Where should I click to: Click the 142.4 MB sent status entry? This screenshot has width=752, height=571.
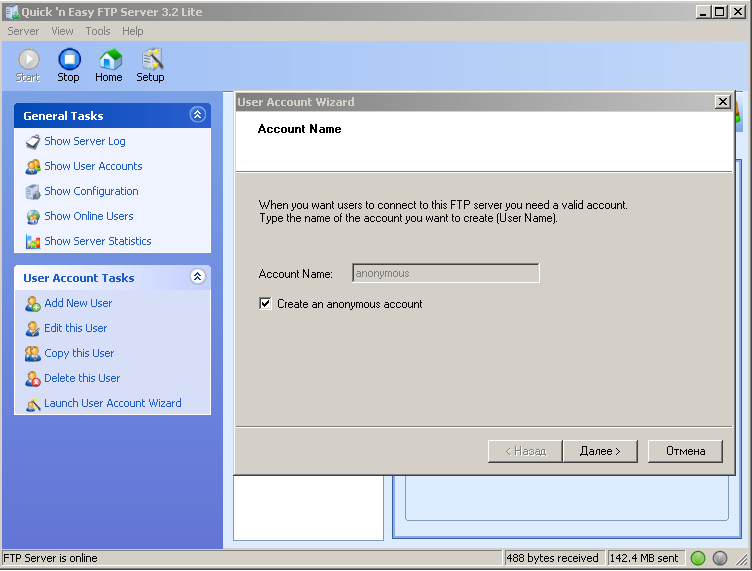point(644,558)
